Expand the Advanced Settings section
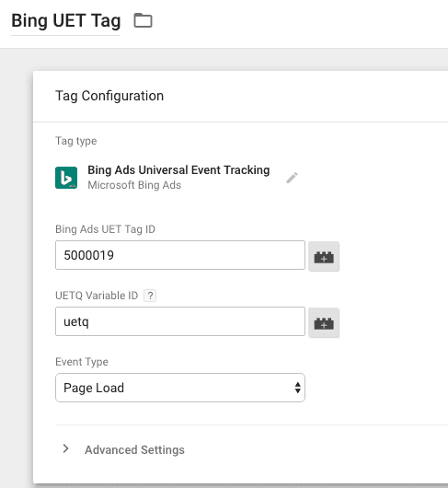The image size is (448, 488). (123, 449)
